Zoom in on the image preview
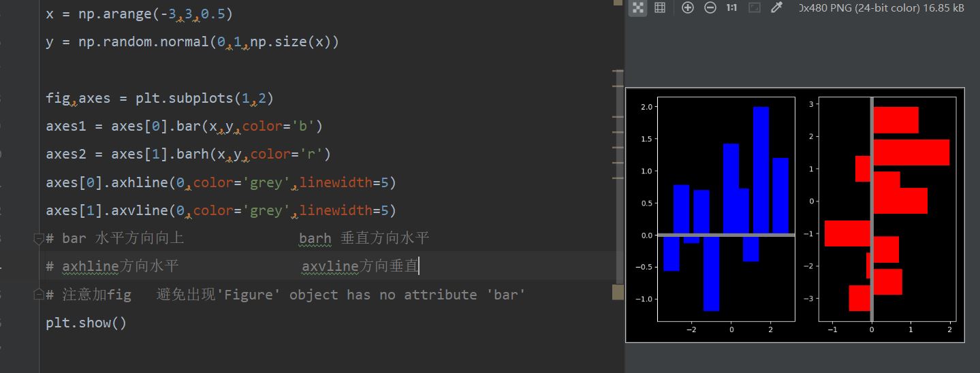980x373 pixels. pos(688,8)
